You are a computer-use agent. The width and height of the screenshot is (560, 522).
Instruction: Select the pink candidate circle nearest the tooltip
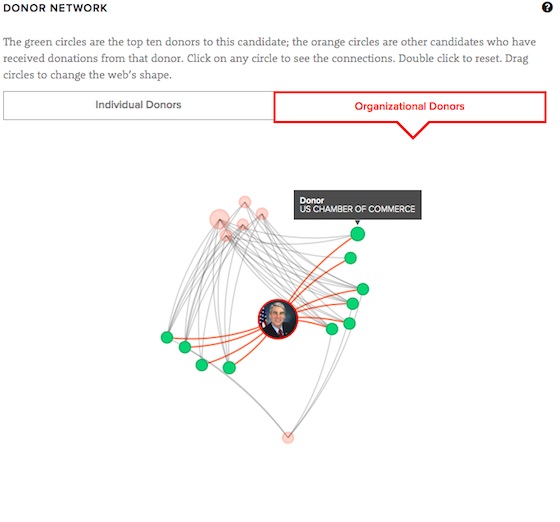(262, 214)
